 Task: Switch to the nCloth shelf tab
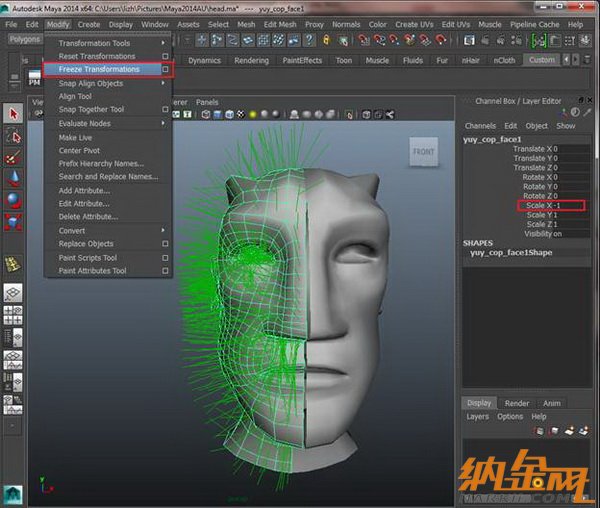pyautogui.click(x=504, y=60)
